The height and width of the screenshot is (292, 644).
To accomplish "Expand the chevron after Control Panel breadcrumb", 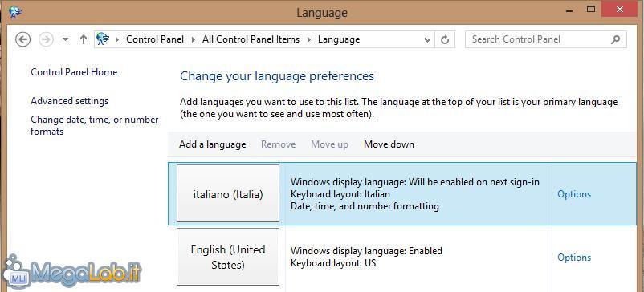I will pos(193,39).
